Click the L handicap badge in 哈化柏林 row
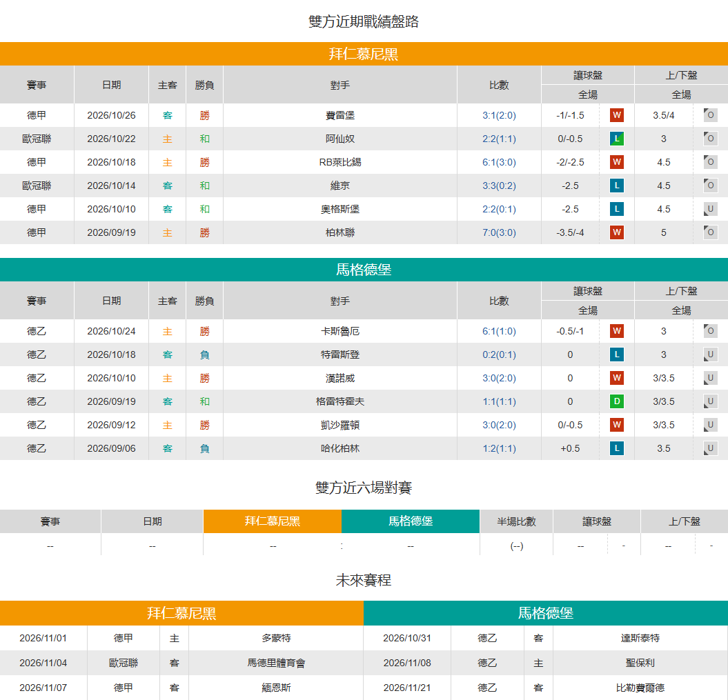 [x=617, y=448]
